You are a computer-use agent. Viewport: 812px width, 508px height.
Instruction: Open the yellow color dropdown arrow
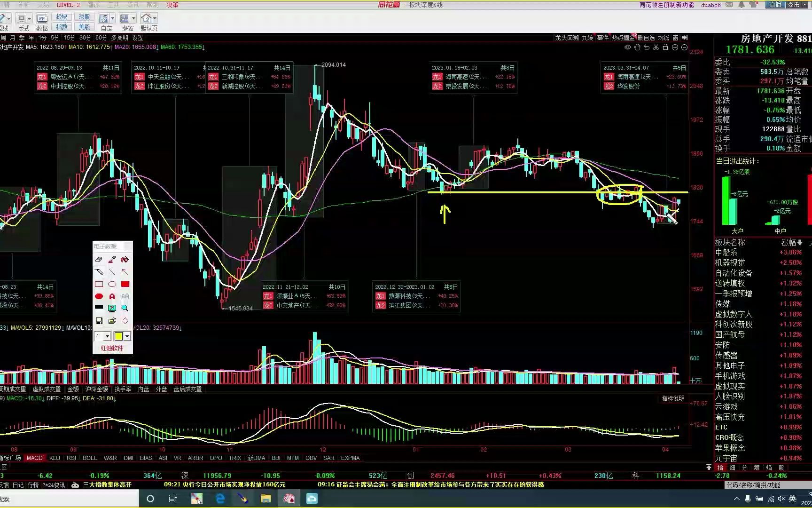coord(127,336)
